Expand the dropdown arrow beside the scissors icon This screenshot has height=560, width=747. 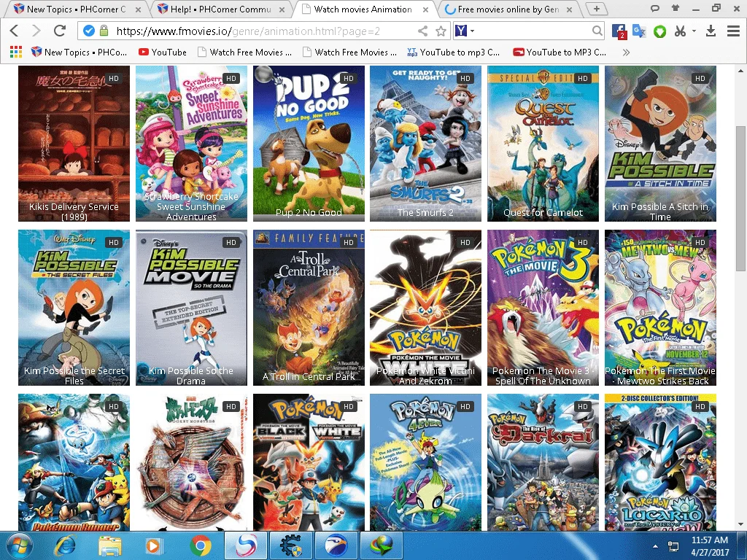[694, 31]
